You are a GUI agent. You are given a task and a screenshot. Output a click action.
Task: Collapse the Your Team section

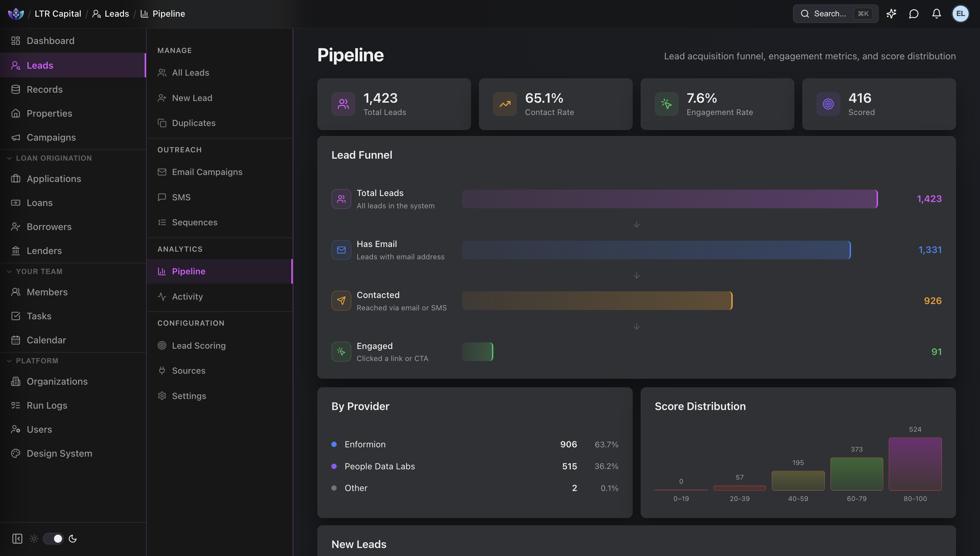tap(10, 271)
